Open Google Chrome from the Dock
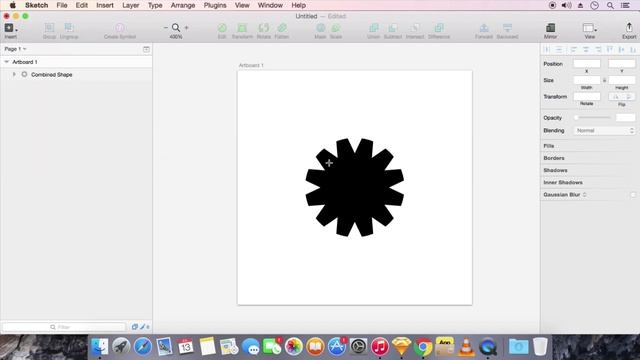 [x=423, y=347]
